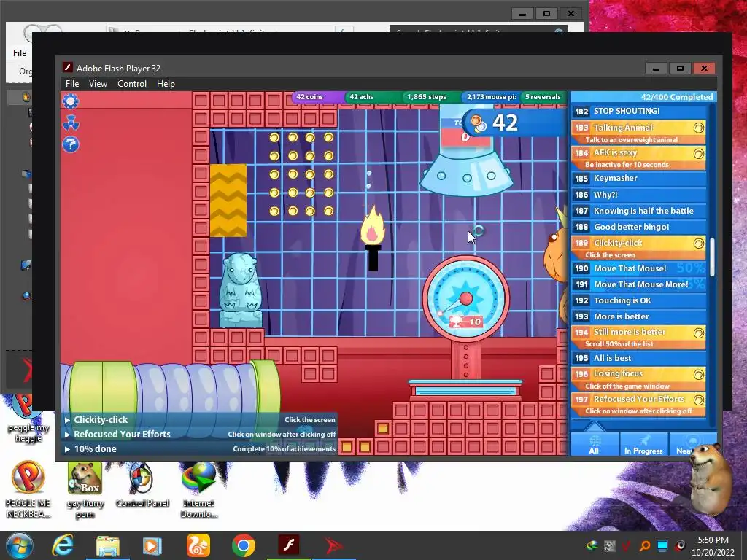Open Control Panel desktop shortcut
This screenshot has height=560, width=747.
pyautogui.click(x=142, y=486)
